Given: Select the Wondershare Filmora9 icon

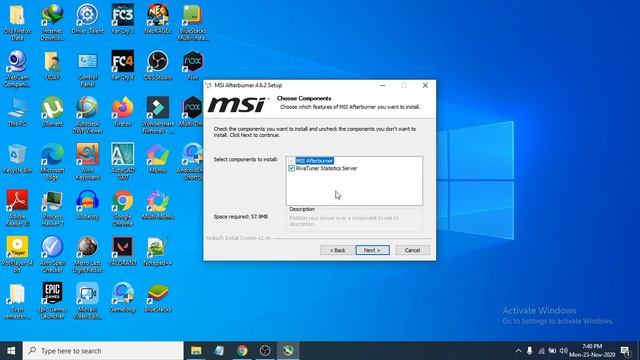Looking at the screenshot, I should [158, 115].
